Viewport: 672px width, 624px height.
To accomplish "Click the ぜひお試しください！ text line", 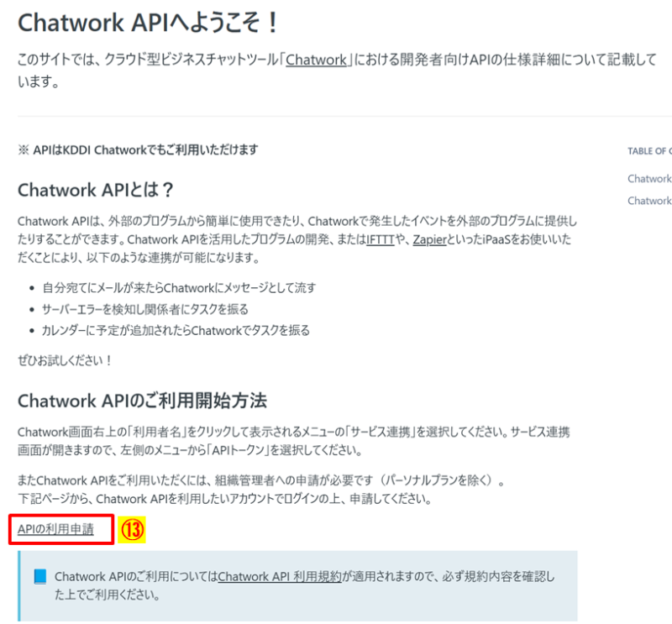I will (65, 360).
